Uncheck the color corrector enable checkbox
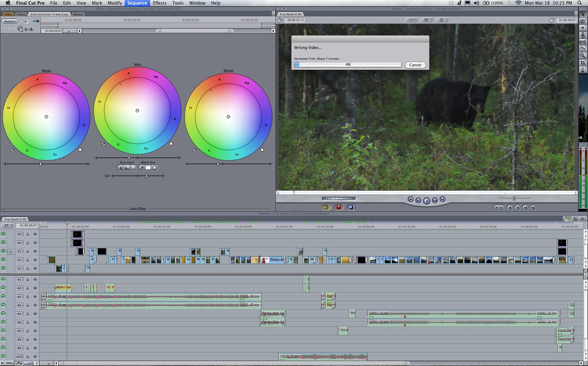588x366 pixels. [34, 21]
